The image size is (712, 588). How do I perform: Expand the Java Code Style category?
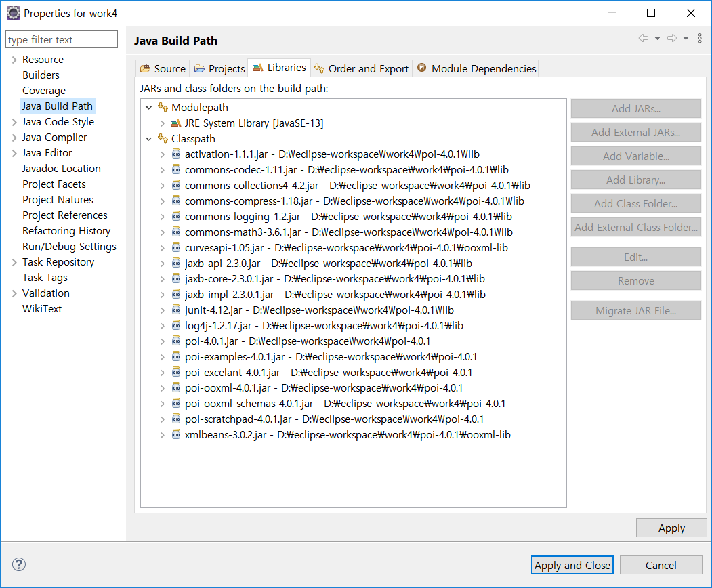(x=14, y=122)
